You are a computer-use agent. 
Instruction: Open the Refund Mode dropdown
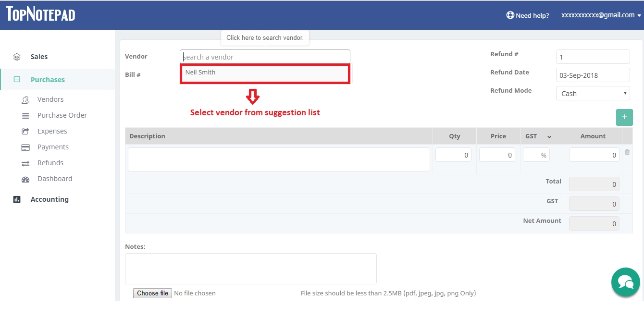(x=593, y=93)
